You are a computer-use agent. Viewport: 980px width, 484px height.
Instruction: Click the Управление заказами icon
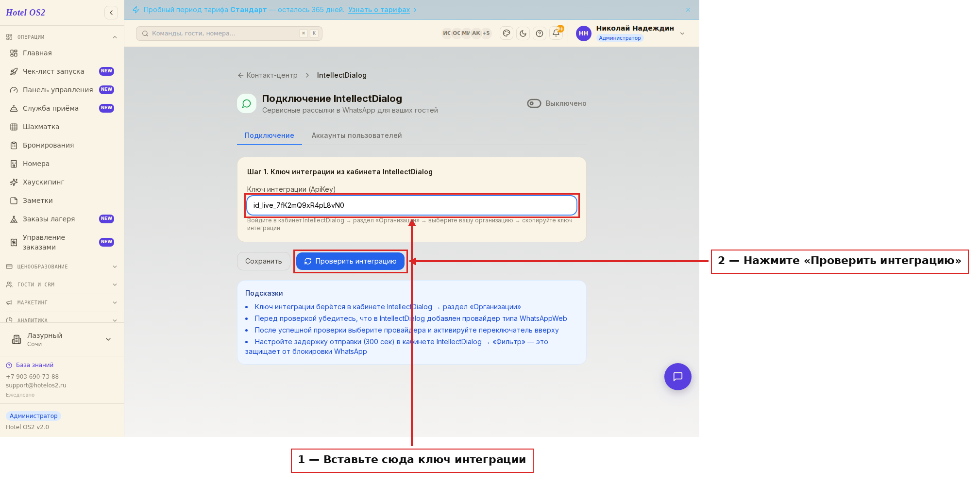coord(14,242)
